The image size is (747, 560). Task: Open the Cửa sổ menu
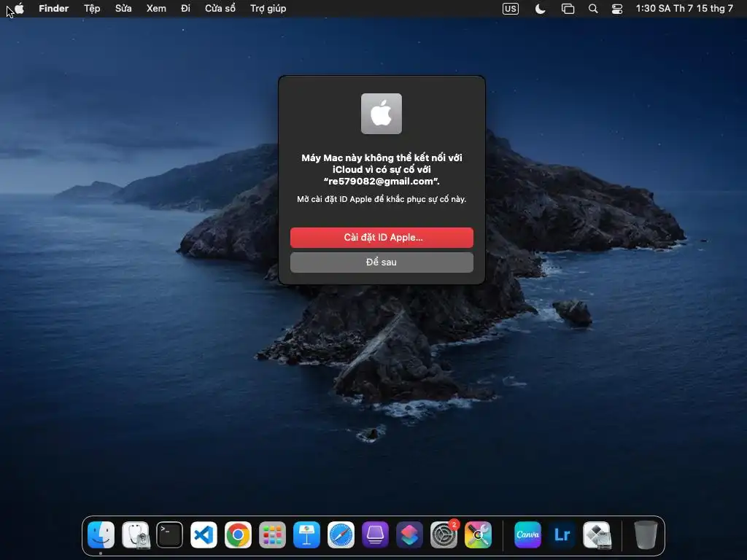pyautogui.click(x=220, y=8)
